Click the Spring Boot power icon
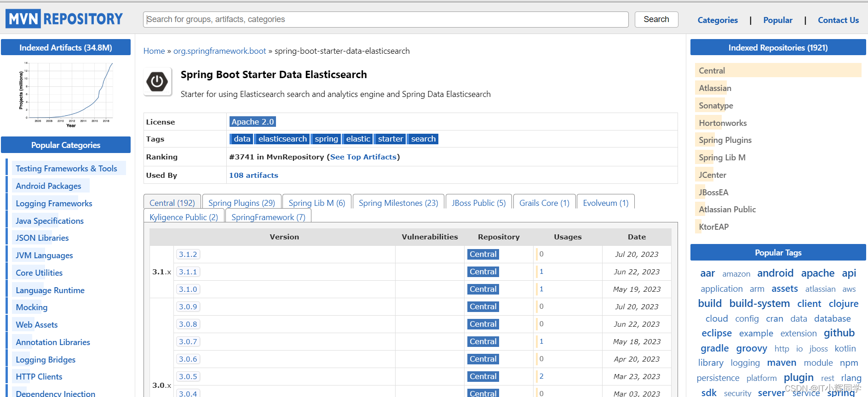 [157, 82]
